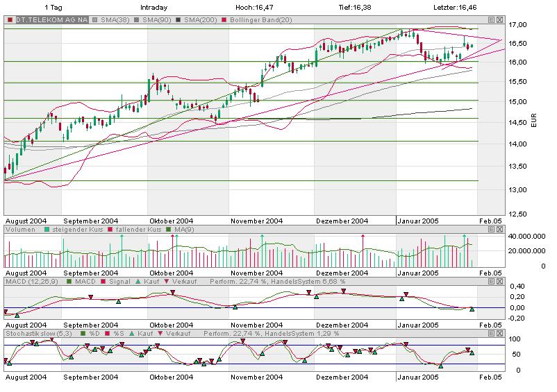Click 'November 2004' under Stochastik chart
Viewport: 557px width, 392px height.
257,377
